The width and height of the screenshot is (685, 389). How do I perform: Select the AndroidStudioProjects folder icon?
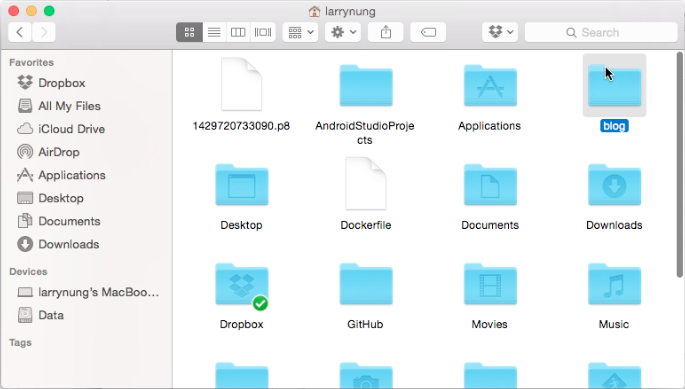point(366,86)
